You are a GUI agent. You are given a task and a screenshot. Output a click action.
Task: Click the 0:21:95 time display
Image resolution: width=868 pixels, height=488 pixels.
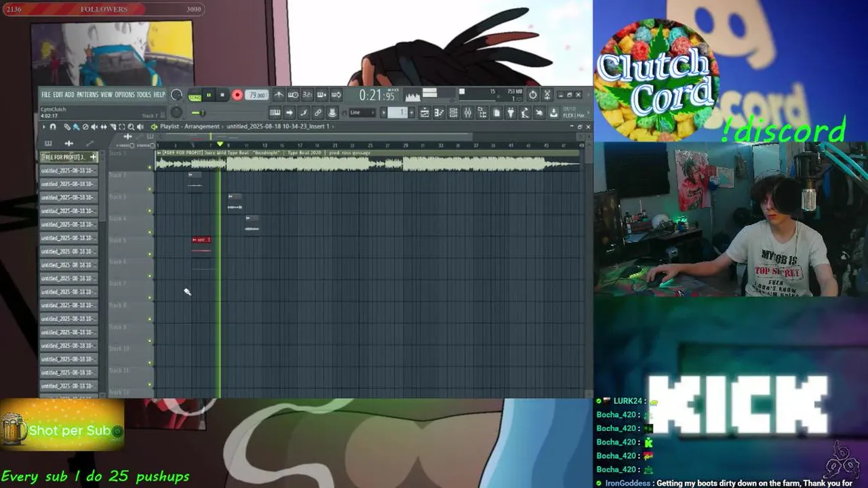click(x=376, y=95)
